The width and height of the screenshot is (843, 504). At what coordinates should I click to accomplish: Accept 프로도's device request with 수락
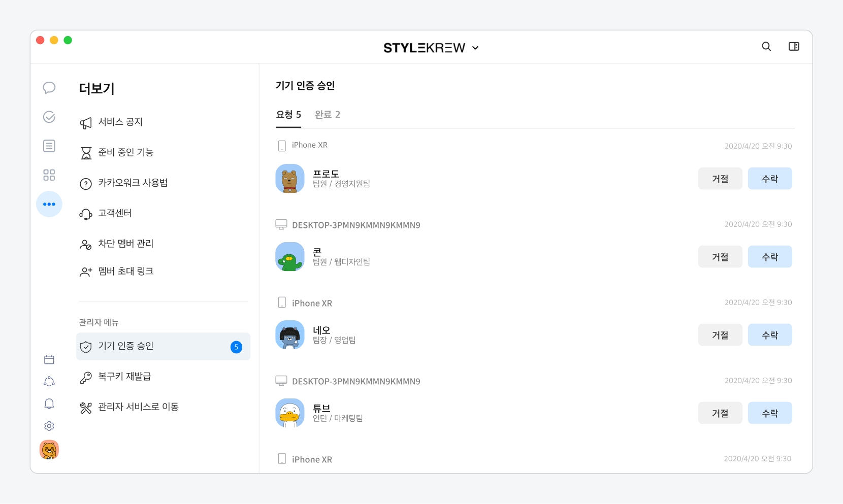(x=769, y=179)
